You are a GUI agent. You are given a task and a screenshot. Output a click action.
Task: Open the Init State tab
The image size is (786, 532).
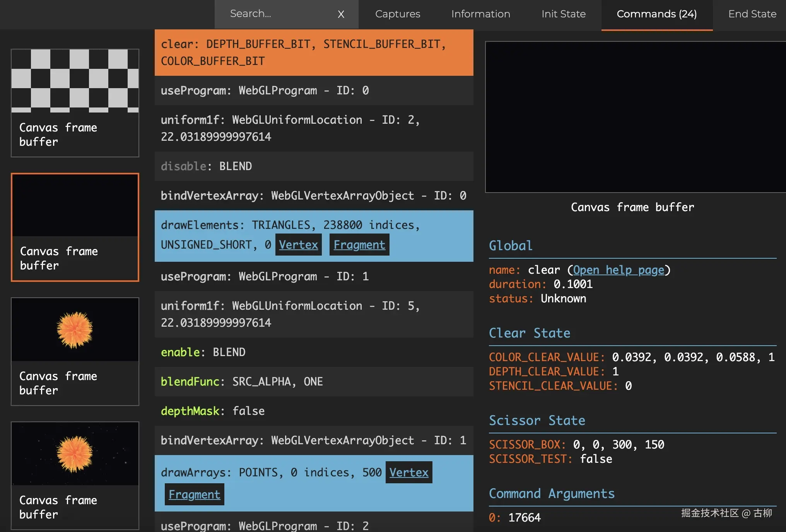click(563, 14)
